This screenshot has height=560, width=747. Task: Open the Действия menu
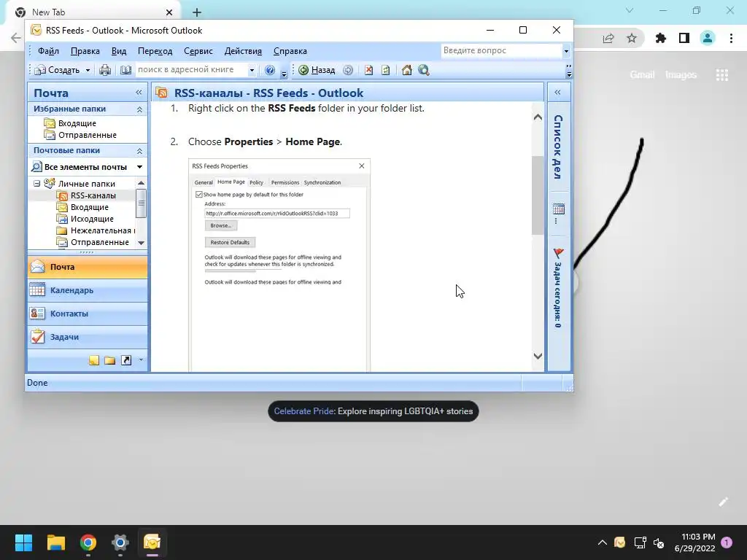coord(243,51)
